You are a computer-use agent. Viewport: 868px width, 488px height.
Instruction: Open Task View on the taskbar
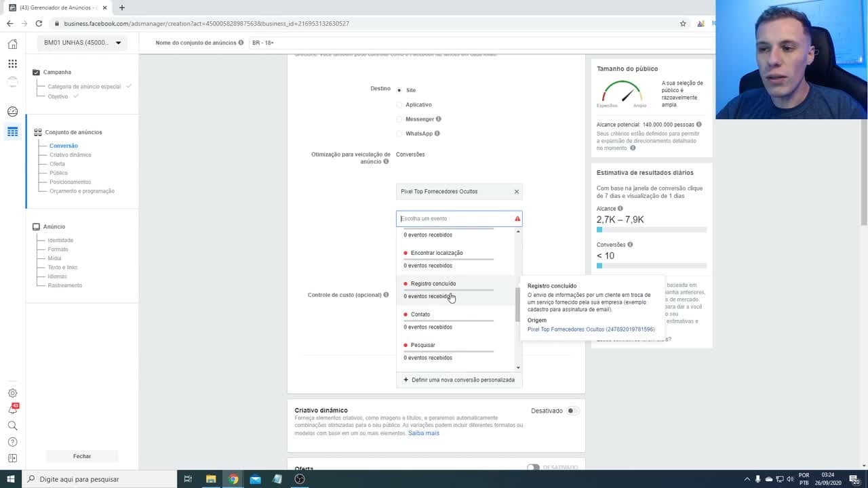(x=188, y=479)
